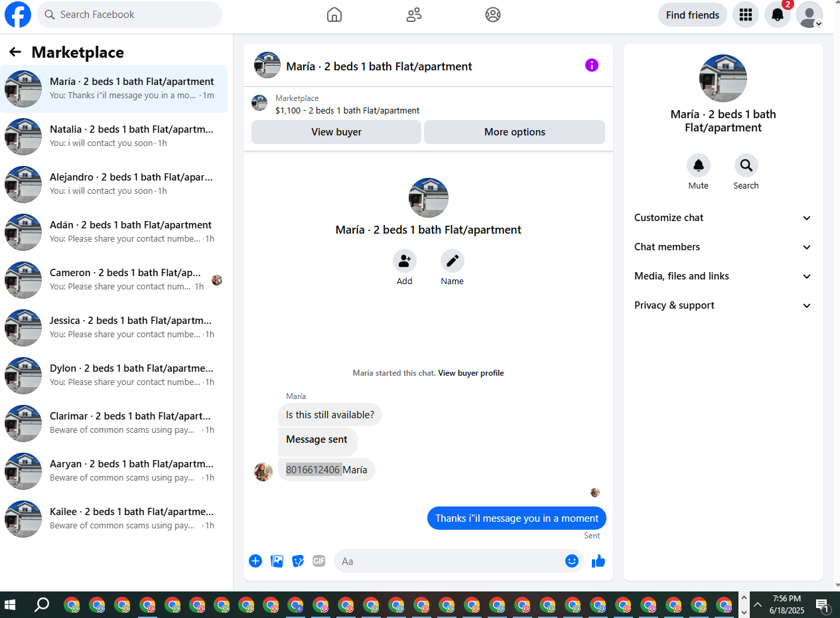The width and height of the screenshot is (840, 618).
Task: Open the Groups icon in top navigation
Action: click(493, 15)
